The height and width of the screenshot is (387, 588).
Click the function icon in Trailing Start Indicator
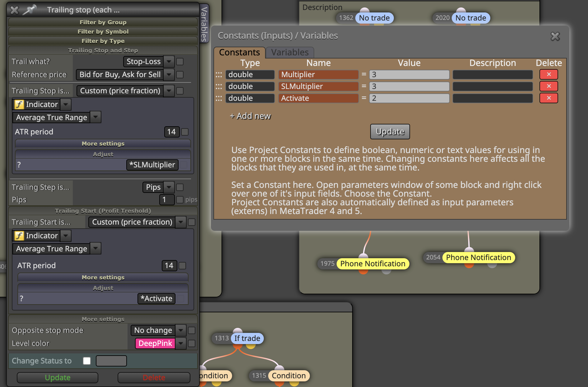pyautogui.click(x=19, y=235)
